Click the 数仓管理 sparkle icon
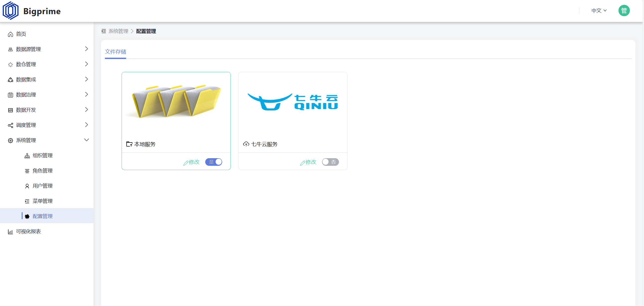This screenshot has height=306, width=644. pos(10,65)
